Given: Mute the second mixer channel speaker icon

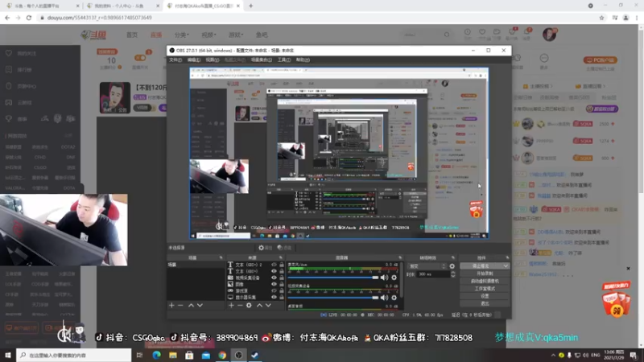Looking at the screenshot, I should tap(385, 298).
